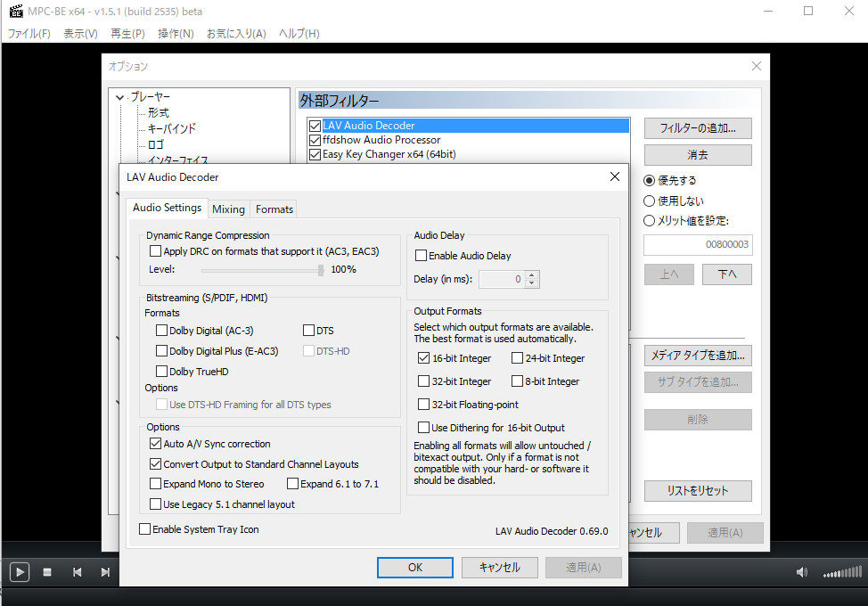Enable Dolby Digital (AC-3) bitstreaming

point(161,331)
